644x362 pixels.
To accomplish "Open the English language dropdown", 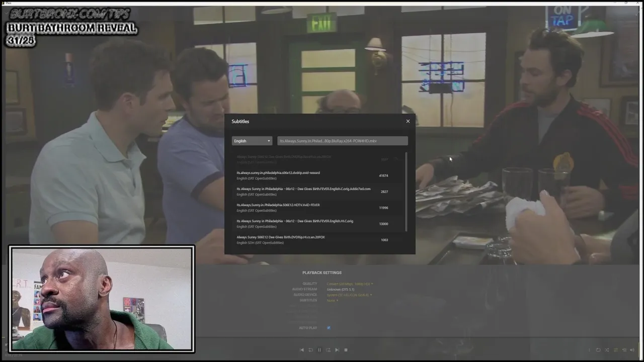I will click(x=252, y=141).
